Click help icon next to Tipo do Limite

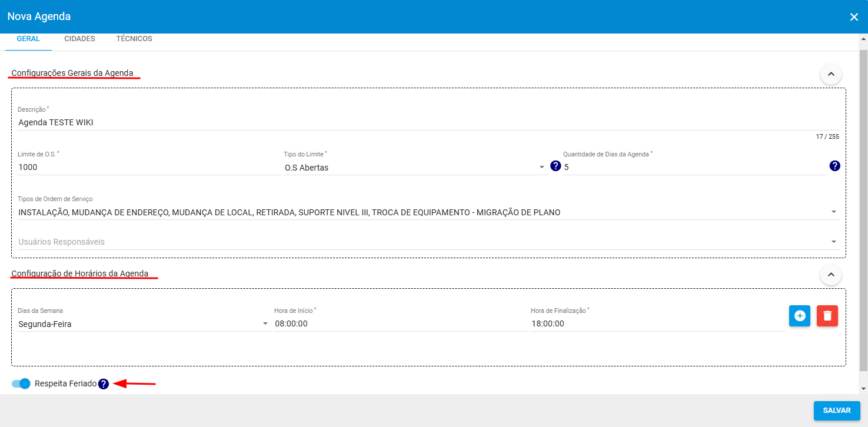pos(556,166)
